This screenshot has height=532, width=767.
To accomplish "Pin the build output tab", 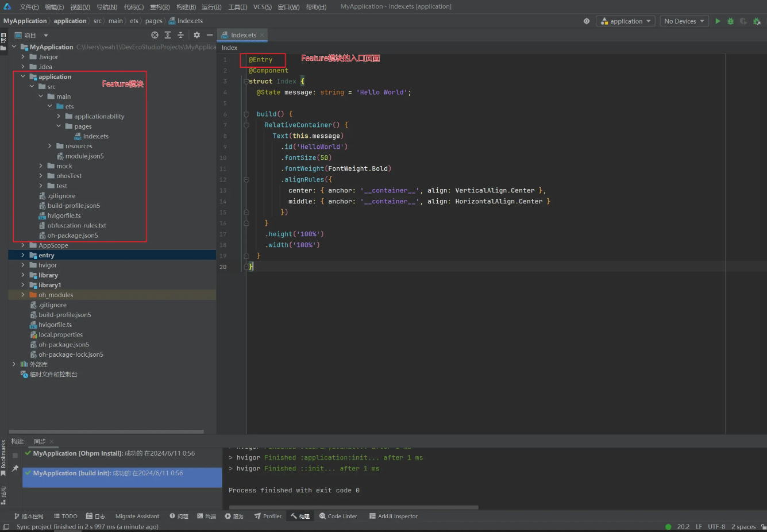I will pos(15,468).
